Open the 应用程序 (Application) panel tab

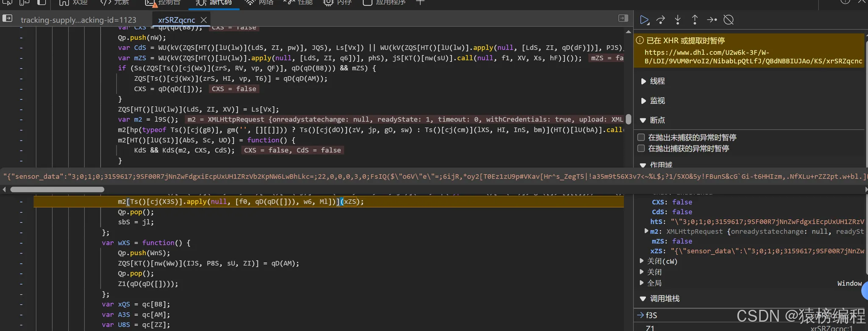pos(384,3)
